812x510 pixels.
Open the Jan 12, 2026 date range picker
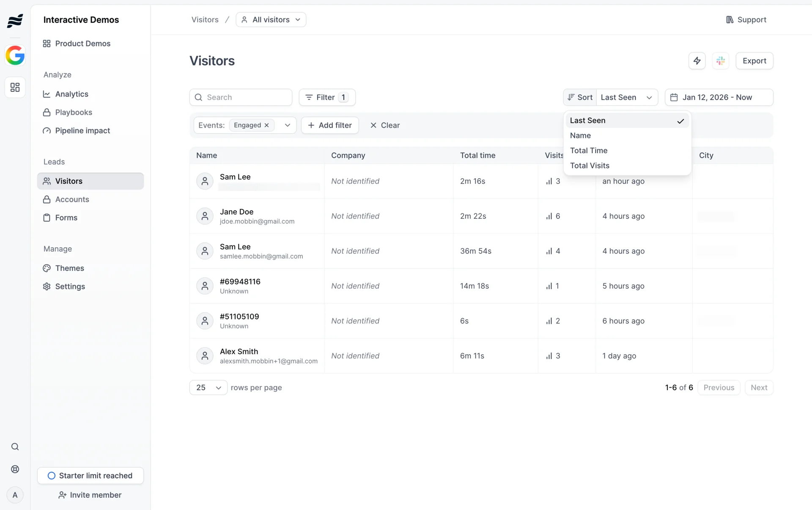pos(719,97)
